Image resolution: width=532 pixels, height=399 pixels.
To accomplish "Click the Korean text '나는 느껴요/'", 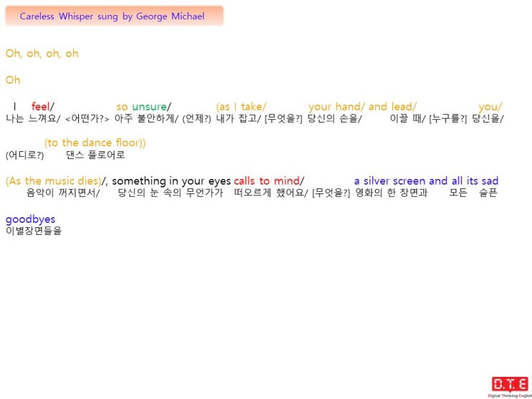I will pyautogui.click(x=33, y=119).
